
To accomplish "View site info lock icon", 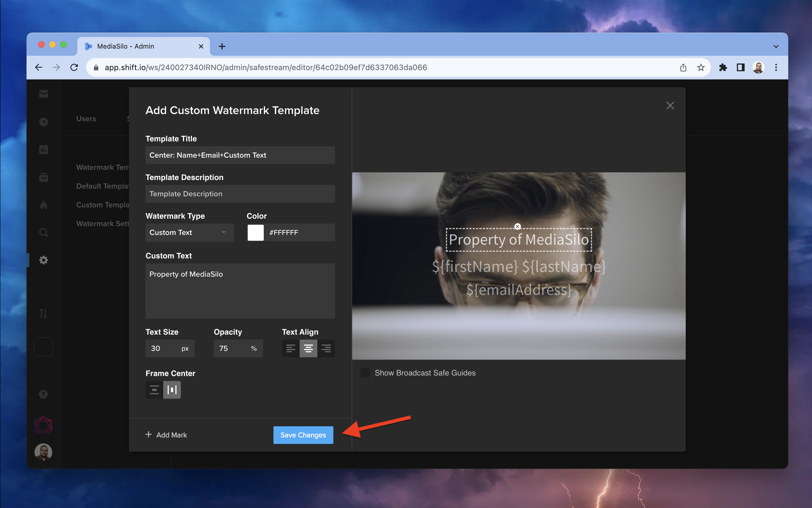I will tap(96, 68).
